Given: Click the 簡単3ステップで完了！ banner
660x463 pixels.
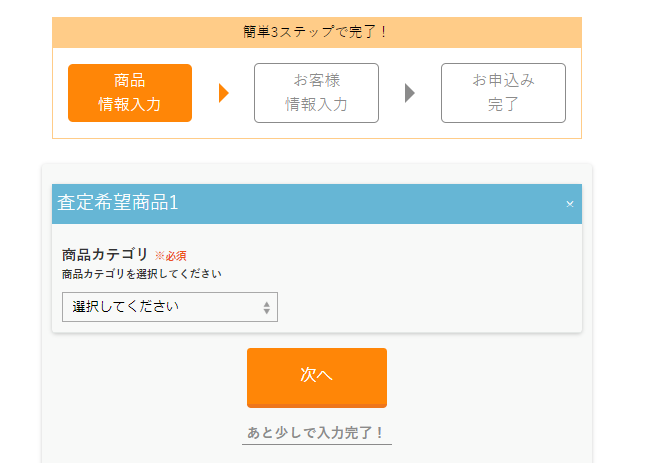Looking at the screenshot, I should click(x=317, y=32).
